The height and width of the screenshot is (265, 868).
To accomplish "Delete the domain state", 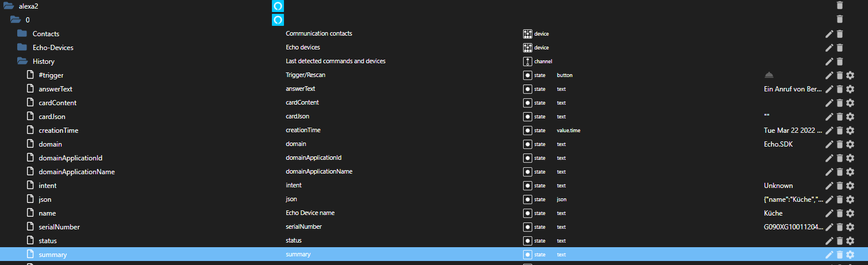I will click(x=840, y=144).
